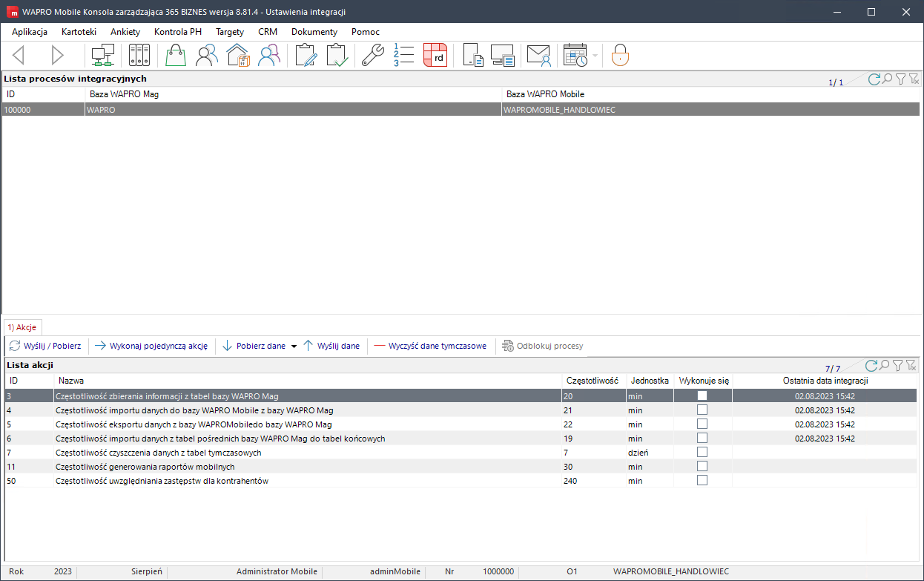Open the clipboard with green checkmark icon
This screenshot has height=581, width=924.
[337, 56]
